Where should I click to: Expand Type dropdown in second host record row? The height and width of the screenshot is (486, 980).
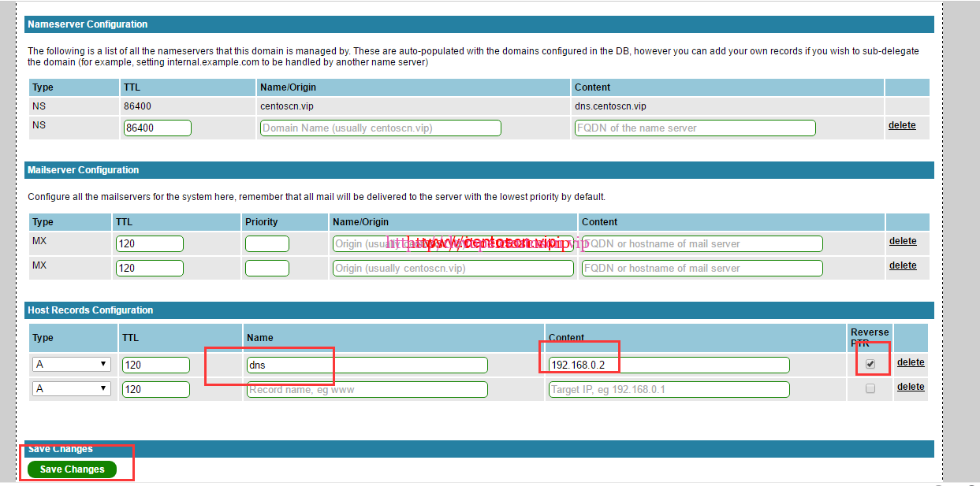click(71, 389)
